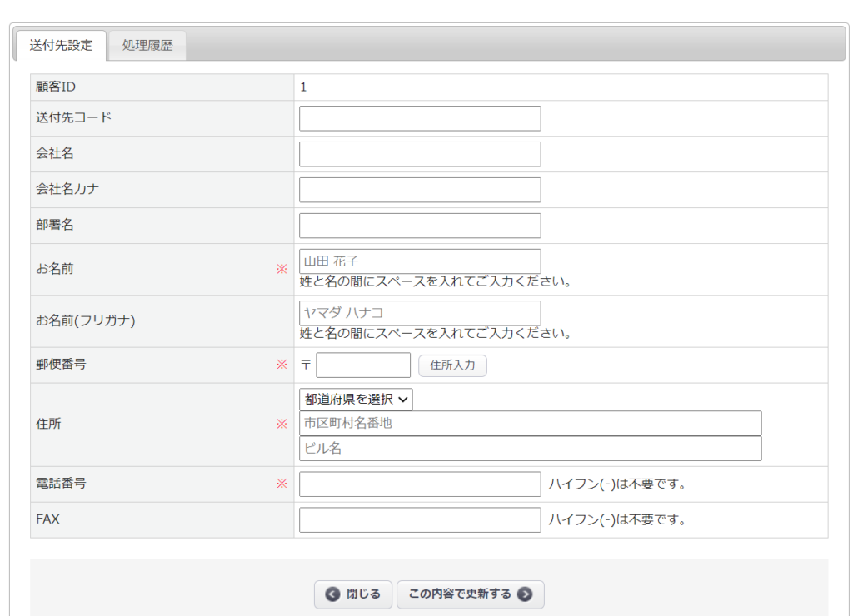This screenshot has width=853, height=616.
Task: Click the left arrow icon on 閉じる
Action: (333, 594)
